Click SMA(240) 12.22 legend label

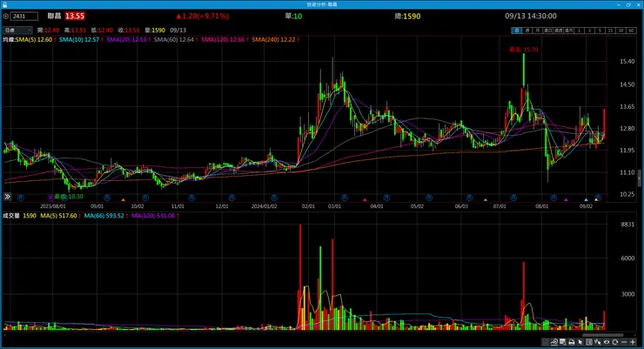pos(273,40)
